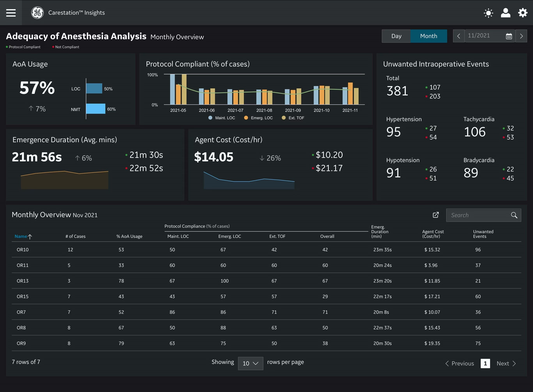This screenshot has width=533, height=392.
Task: Click the export table pop-out icon
Action: click(436, 215)
